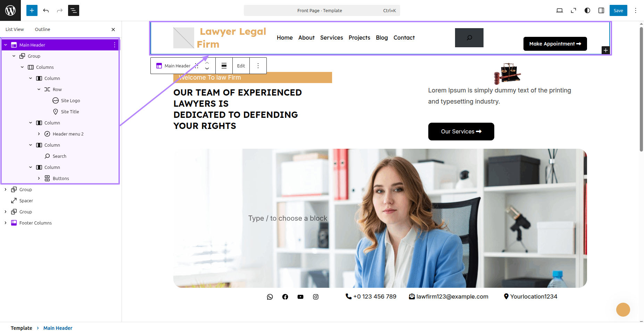644x334 pixels.
Task: Switch to the Outline tab
Action: (42, 30)
